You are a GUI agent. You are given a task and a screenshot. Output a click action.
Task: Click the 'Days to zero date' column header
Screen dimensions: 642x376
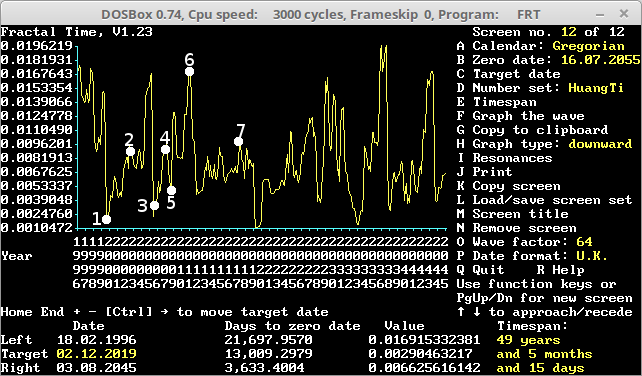(292, 326)
